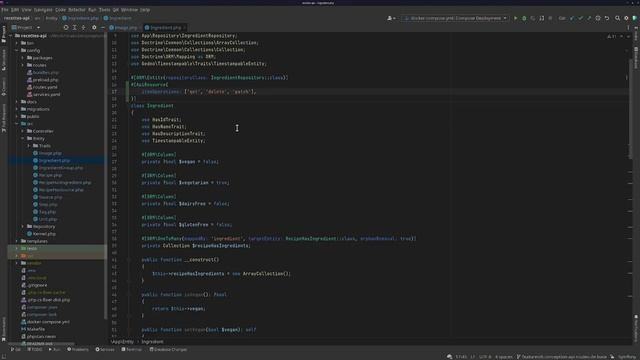This screenshot has height=360, width=640.
Task: Click the user account icon in toolbar
Action: (391, 18)
